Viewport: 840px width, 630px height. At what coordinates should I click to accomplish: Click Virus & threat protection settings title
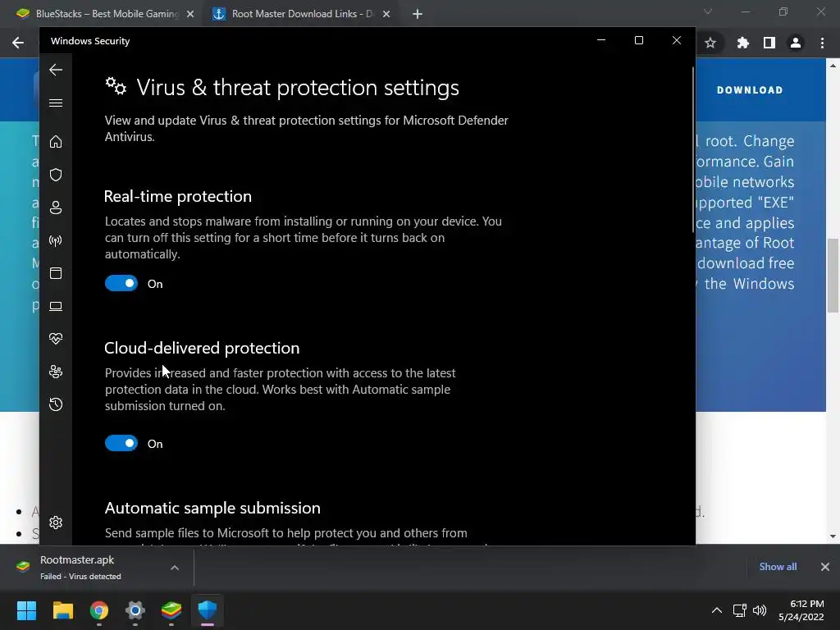coord(298,87)
